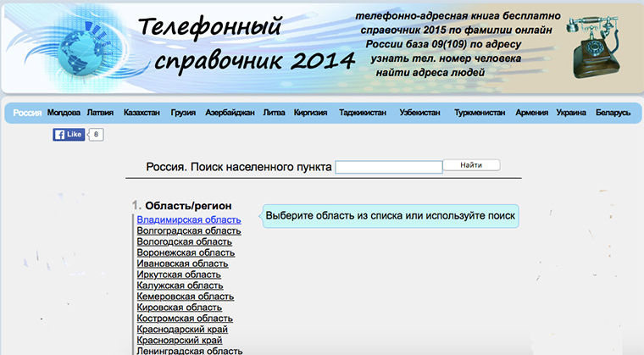This screenshot has width=644, height=355.
Task: Open Иркутская область link
Action: tap(179, 275)
